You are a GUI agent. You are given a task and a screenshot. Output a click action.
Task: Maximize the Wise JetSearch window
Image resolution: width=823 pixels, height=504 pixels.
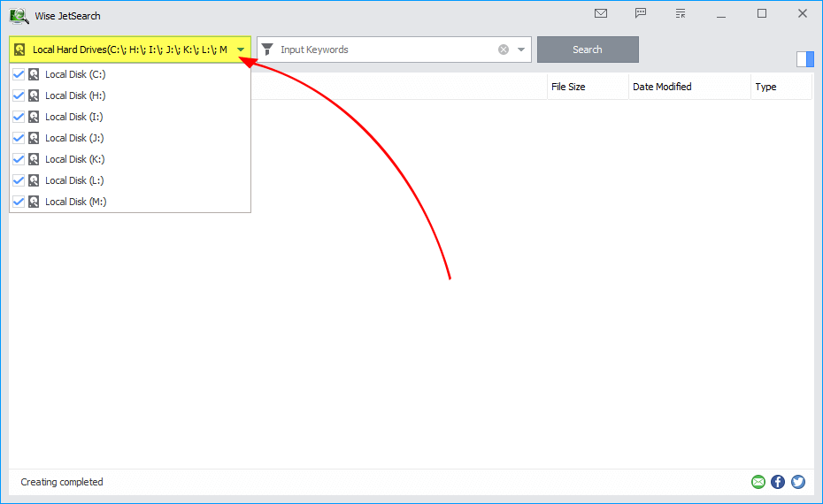tap(762, 13)
